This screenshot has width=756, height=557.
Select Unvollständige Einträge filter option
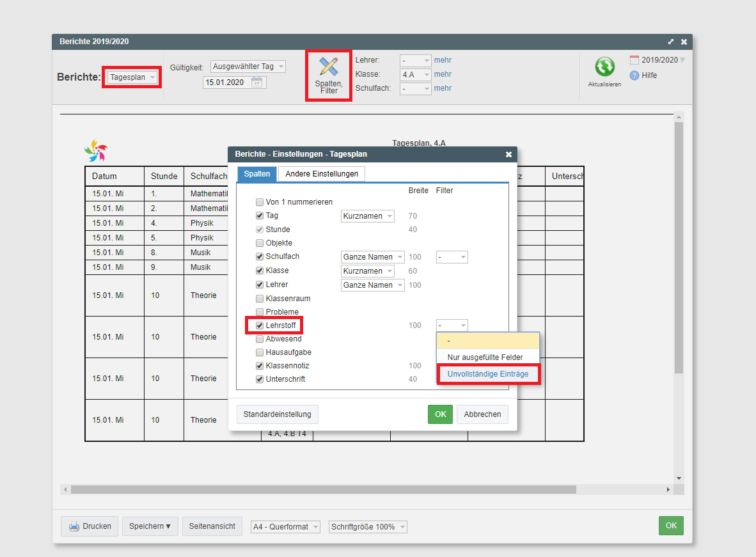pyautogui.click(x=488, y=373)
